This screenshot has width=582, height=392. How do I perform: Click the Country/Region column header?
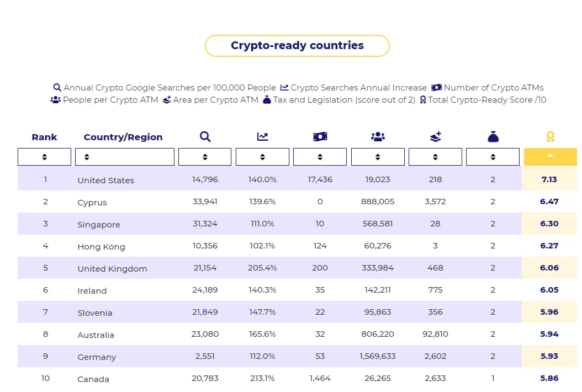(x=123, y=137)
